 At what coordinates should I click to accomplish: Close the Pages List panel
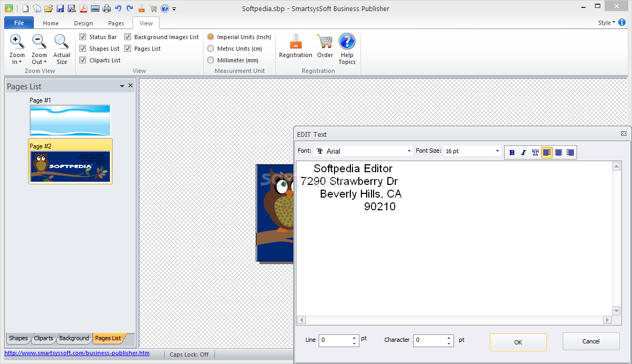(x=130, y=86)
